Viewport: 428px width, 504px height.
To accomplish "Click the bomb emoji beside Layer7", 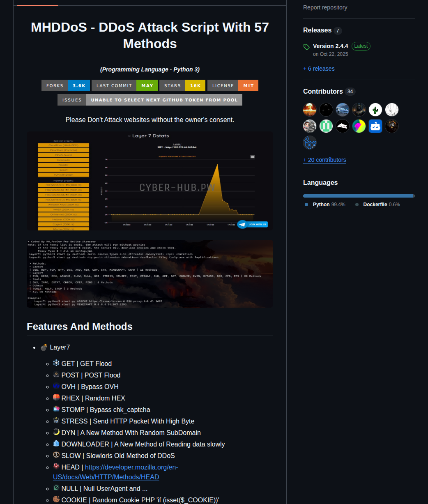I will tap(44, 347).
